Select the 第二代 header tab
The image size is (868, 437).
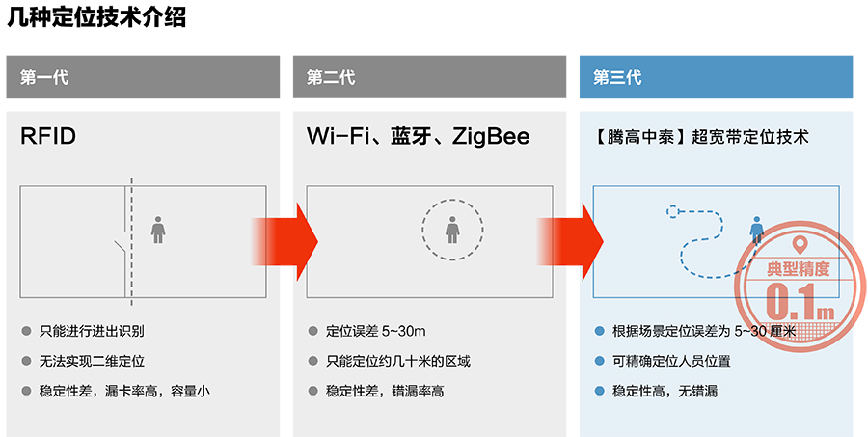429,77
